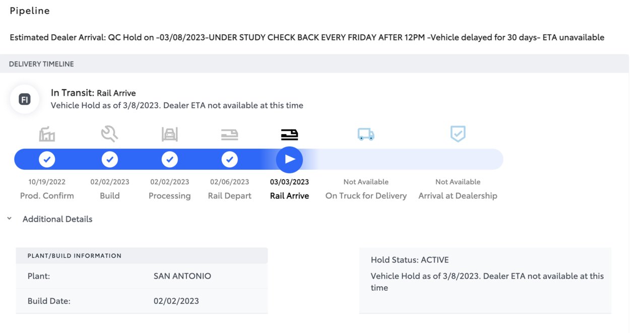This screenshot has width=644, height=333.
Task: Click the 03/03/2023 Rail Arrive date
Action: tap(289, 182)
